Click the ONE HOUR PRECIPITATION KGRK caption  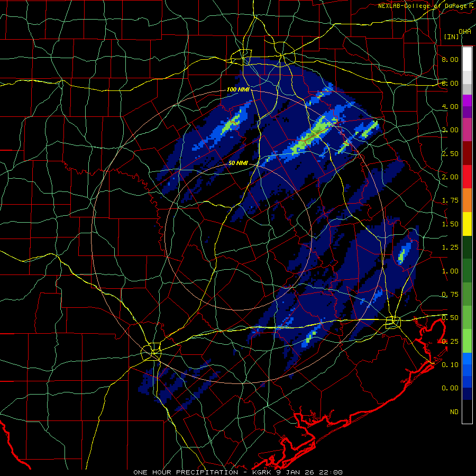pos(238,472)
